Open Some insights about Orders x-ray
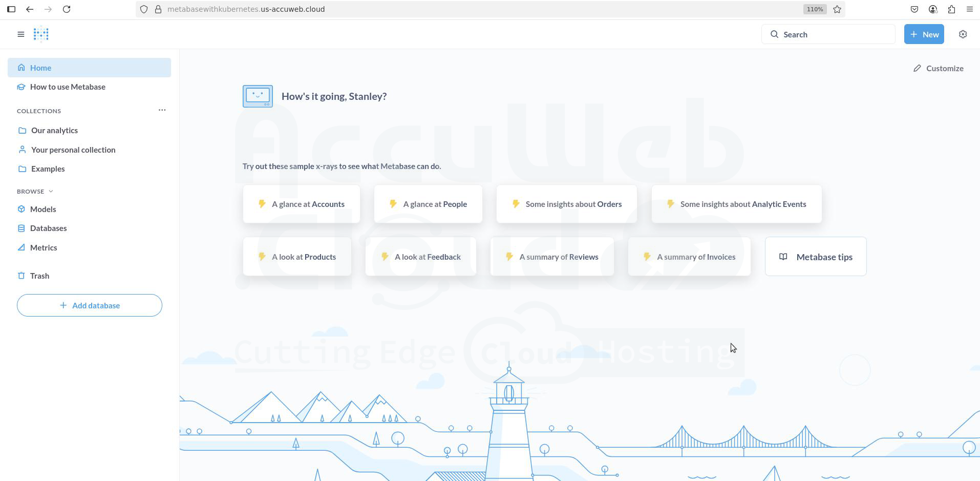Screen dimensions: 980x481 tap(567, 204)
